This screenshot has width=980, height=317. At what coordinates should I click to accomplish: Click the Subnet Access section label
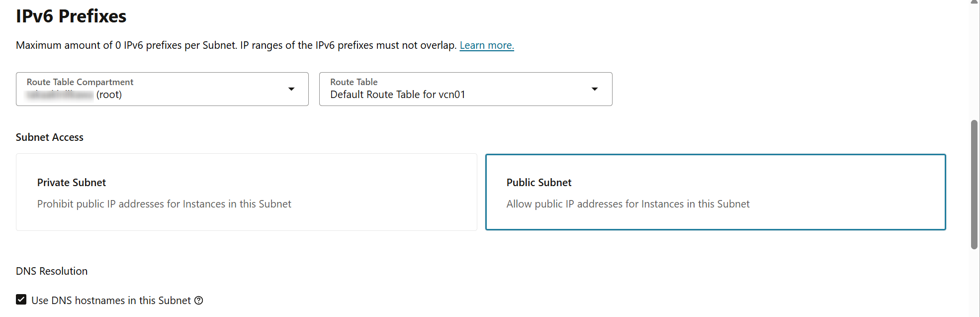point(50,137)
